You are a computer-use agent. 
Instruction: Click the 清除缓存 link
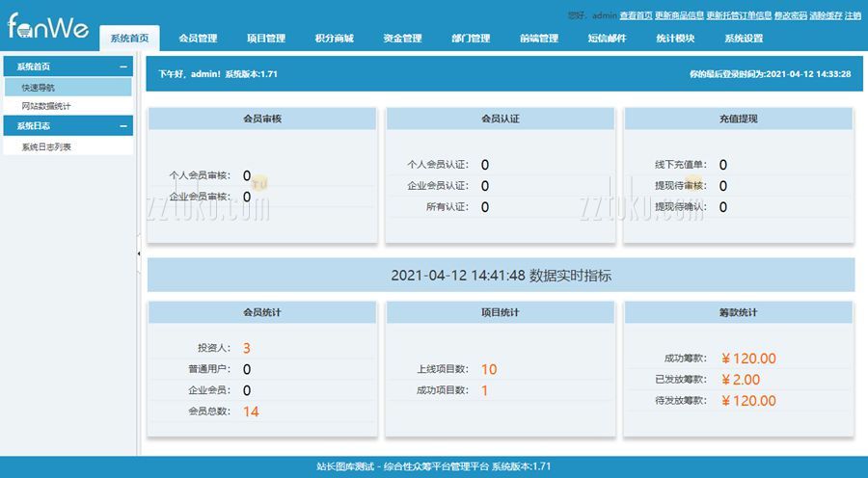coord(826,15)
